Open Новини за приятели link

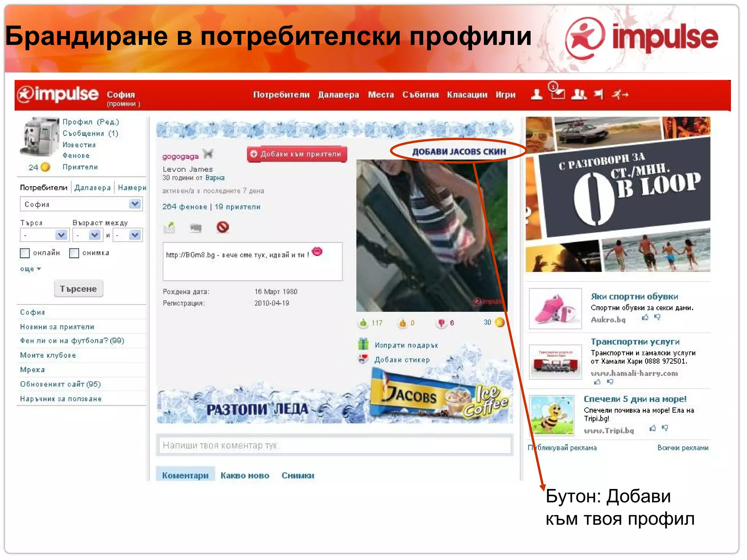57,327
